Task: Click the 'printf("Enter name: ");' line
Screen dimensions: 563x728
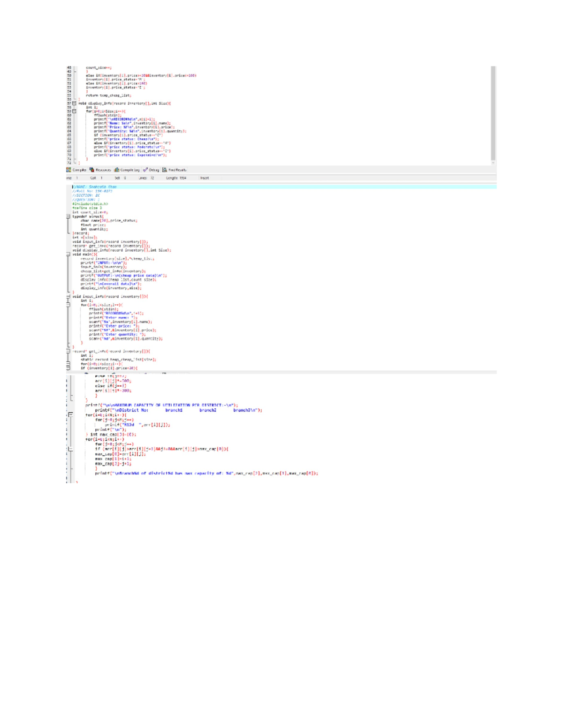Action: (x=114, y=318)
